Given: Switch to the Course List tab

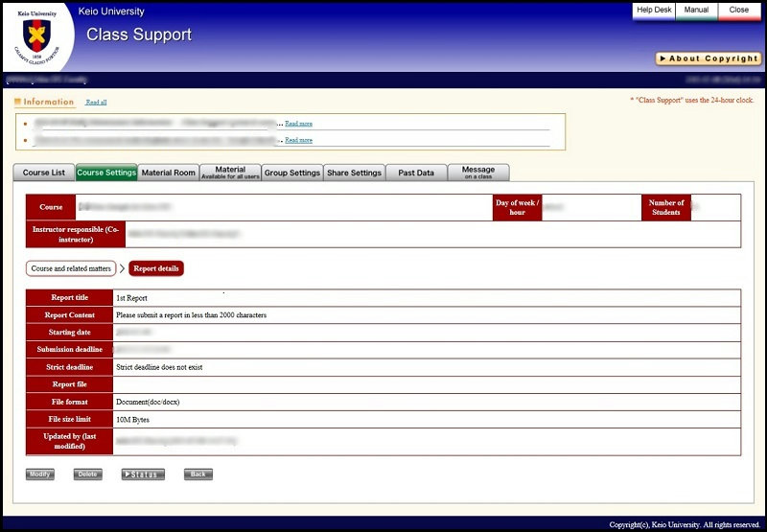Looking at the screenshot, I should tap(44, 173).
